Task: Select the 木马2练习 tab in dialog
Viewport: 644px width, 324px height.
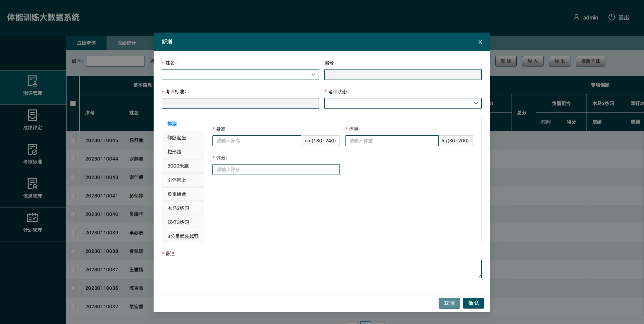Action: click(x=183, y=208)
